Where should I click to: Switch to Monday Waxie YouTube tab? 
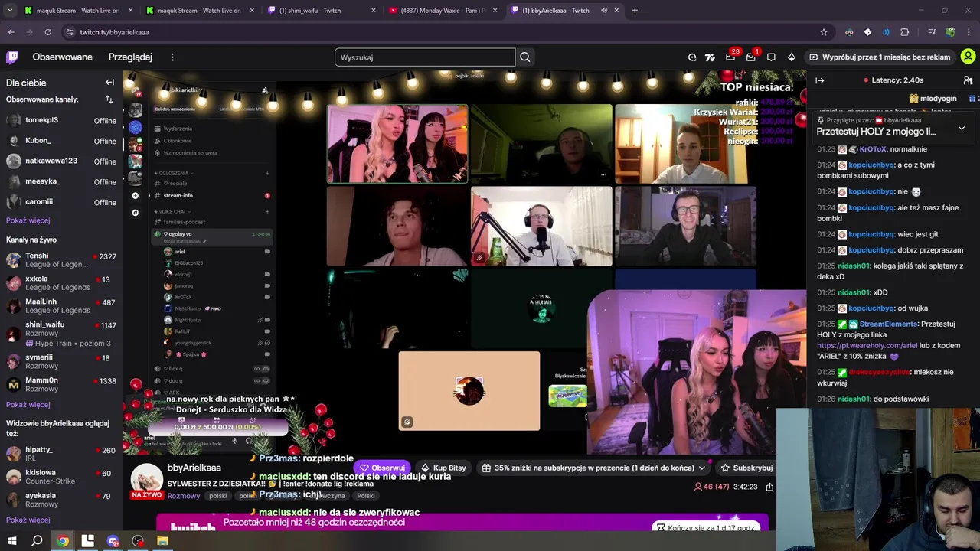[443, 11]
